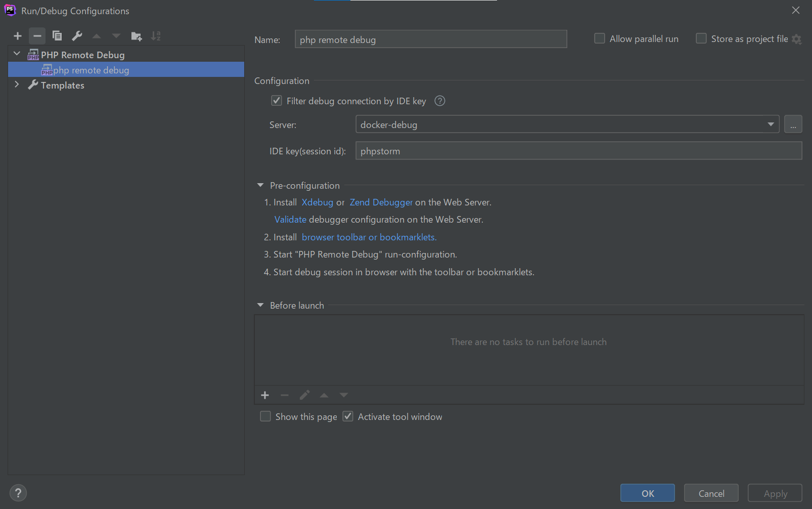Image resolution: width=812 pixels, height=509 pixels.
Task: Disable Activate tool window
Action: 347,416
